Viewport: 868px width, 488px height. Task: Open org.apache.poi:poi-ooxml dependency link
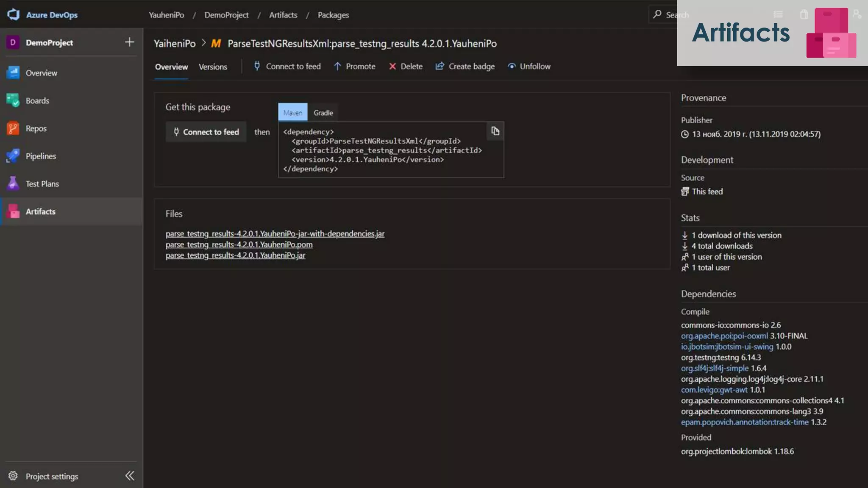tap(724, 336)
